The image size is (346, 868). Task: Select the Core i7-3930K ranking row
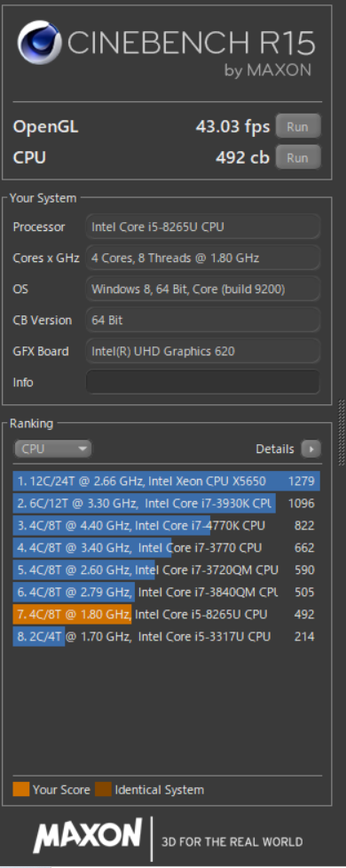pos(167,503)
